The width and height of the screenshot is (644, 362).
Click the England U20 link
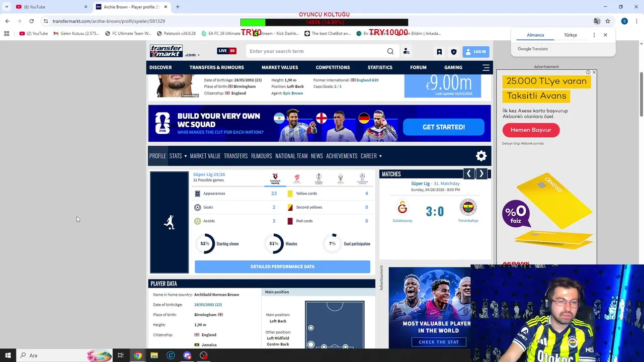tap(367, 80)
